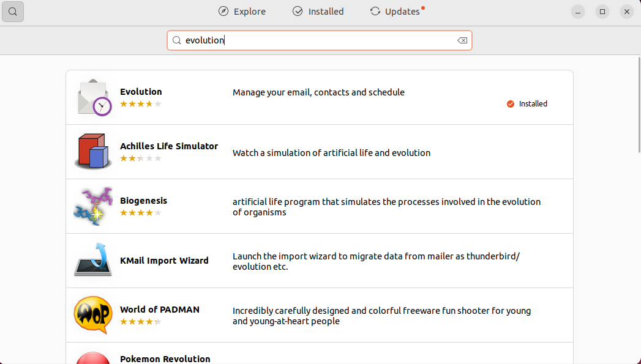Open the World of PADMAN icon

point(93,314)
